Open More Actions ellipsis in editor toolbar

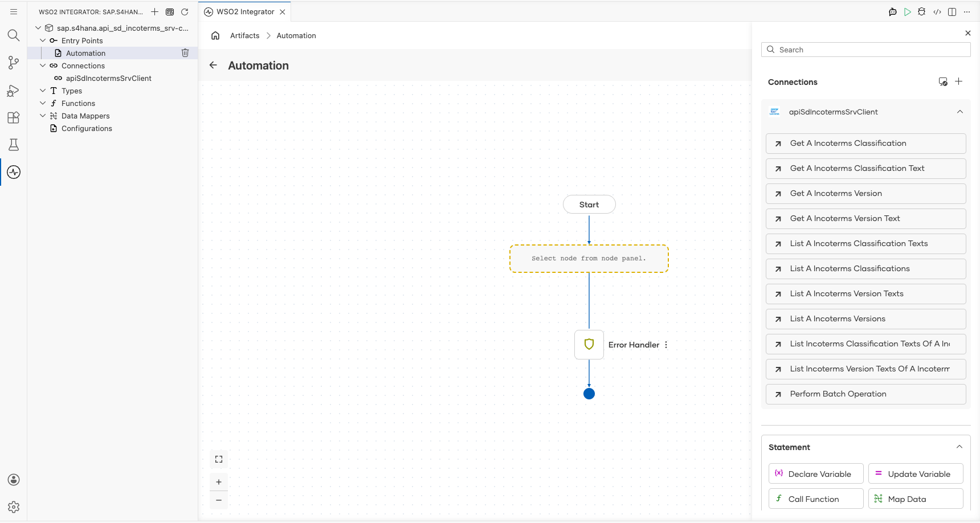(x=967, y=11)
